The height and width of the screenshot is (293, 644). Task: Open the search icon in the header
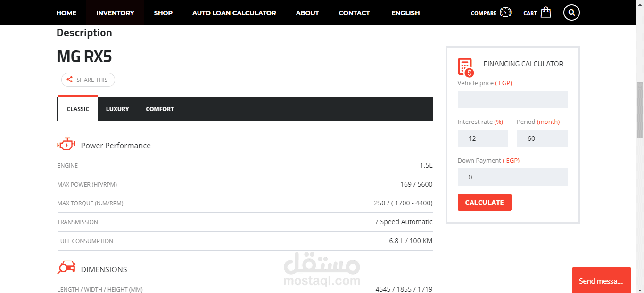tap(571, 13)
